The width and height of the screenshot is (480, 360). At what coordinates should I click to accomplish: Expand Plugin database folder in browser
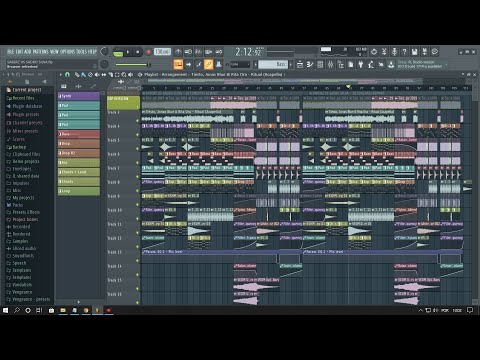(24, 106)
